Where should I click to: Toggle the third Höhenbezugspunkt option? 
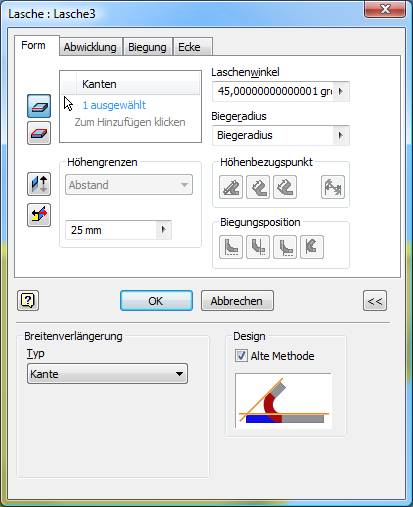[x=285, y=187]
